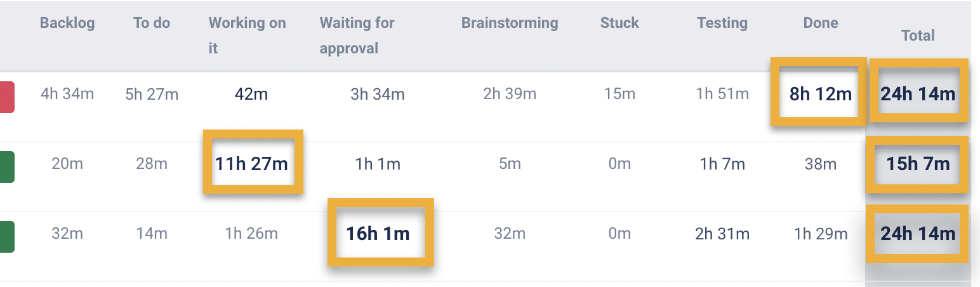
Task: Click the green status marker in 15h 7m row
Action: coord(6,166)
